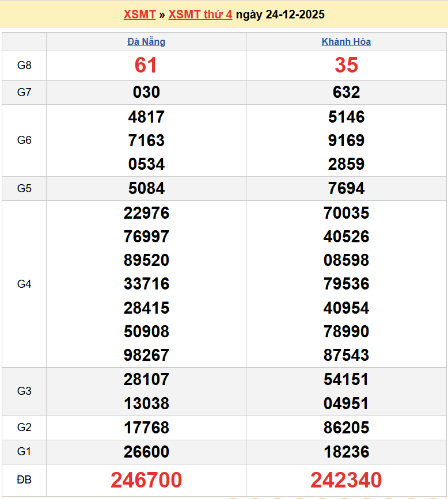Select Đà Nẵng G7 number 030

[146, 92]
